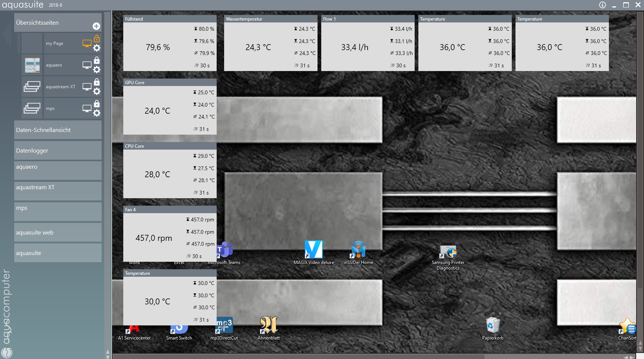The width and height of the screenshot is (644, 359).
Task: Expand the Datenlogger section
Action: [58, 150]
